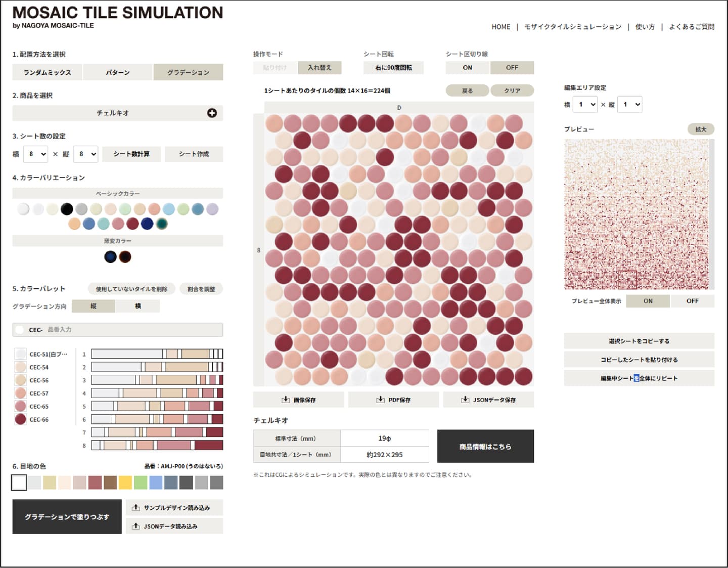Screen dimensions: 728x568
Task: Select the navy blue basic color tile
Action: point(147,224)
